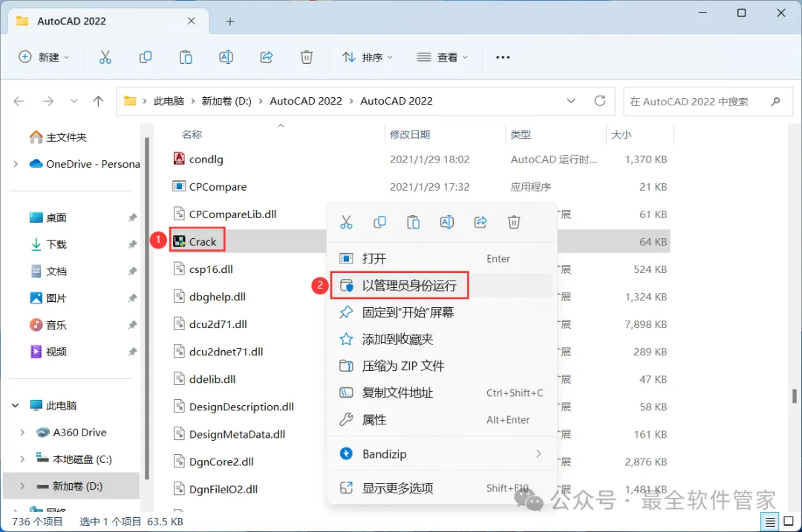Viewport: 802px width, 532px height.
Task: Open 图片 in the sidebar
Action: 56,298
